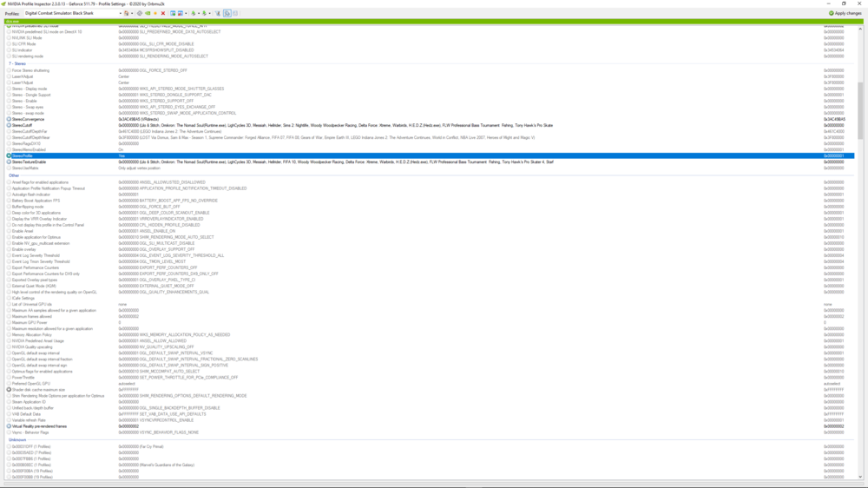Viewport: 868px width, 488px height.
Task: Click the NVIDIA Profile Inspector title bar icon
Action: 3,3
